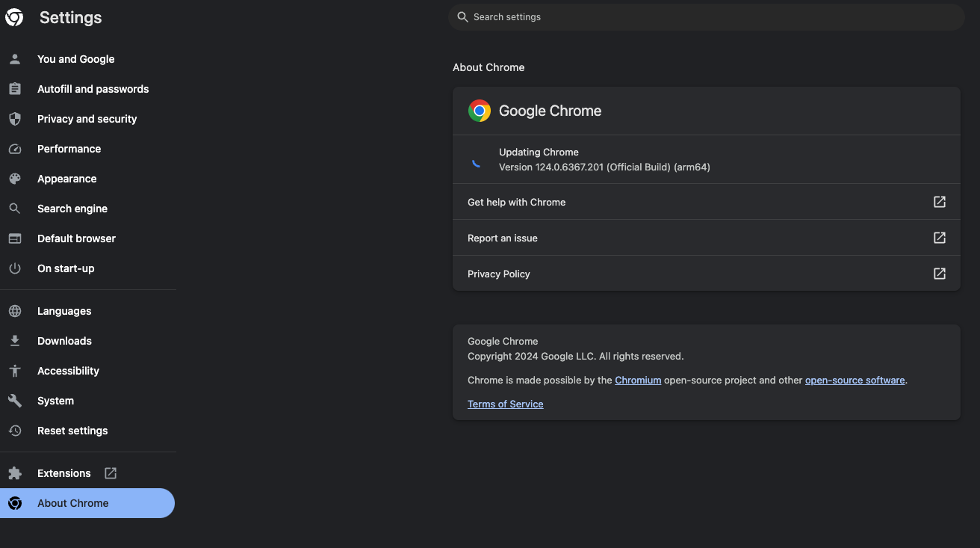The width and height of the screenshot is (980, 548).
Task: Click the external-link icon for Privacy Policy
Action: [x=939, y=273]
